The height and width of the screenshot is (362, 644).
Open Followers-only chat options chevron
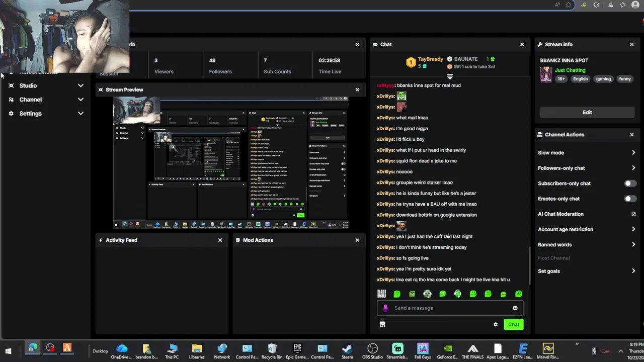coord(633,168)
